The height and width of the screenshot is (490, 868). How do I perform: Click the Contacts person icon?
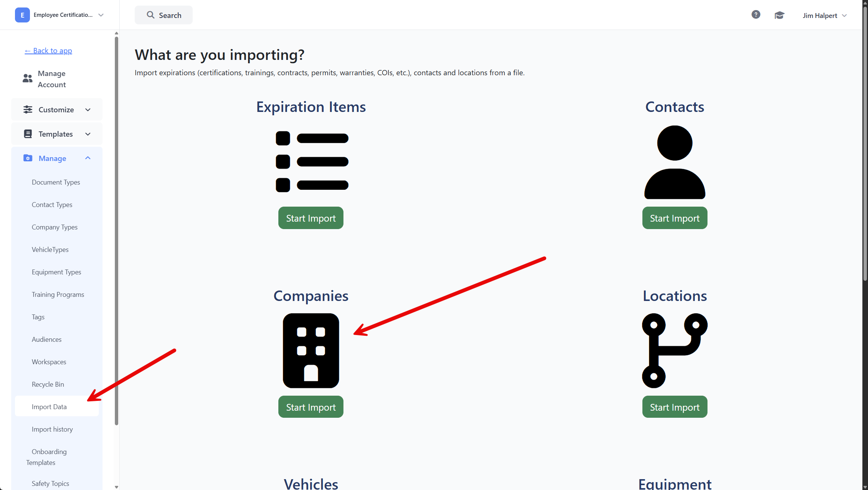675,162
